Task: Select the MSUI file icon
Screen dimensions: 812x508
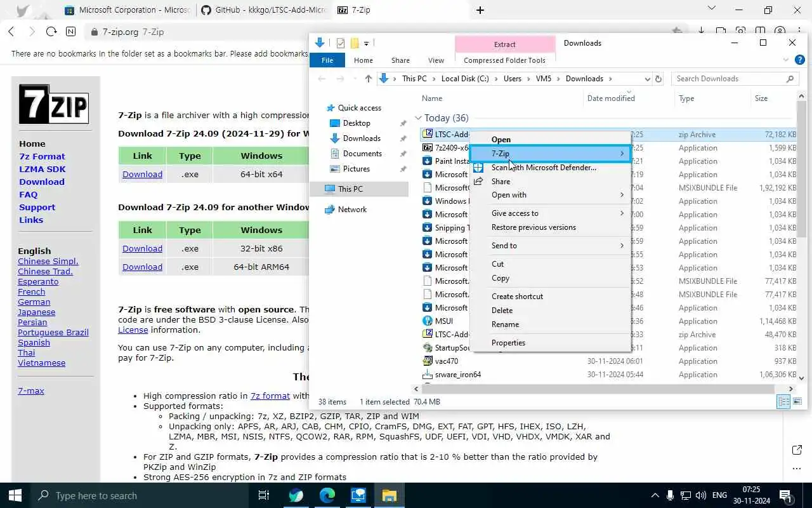Action: pyautogui.click(x=428, y=321)
